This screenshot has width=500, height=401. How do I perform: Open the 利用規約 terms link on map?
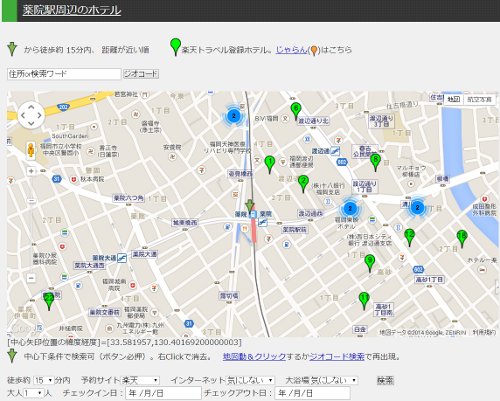click(x=484, y=332)
